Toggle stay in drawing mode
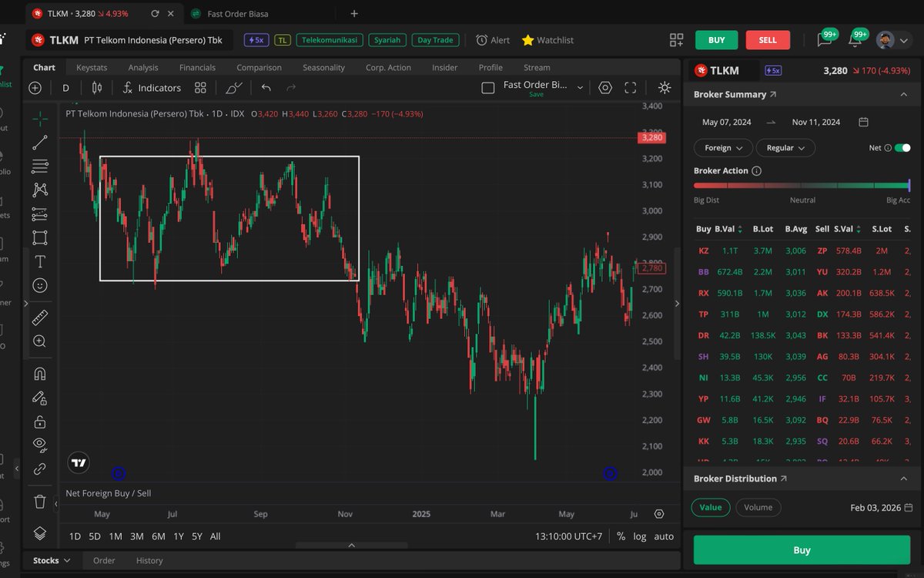 click(40, 398)
